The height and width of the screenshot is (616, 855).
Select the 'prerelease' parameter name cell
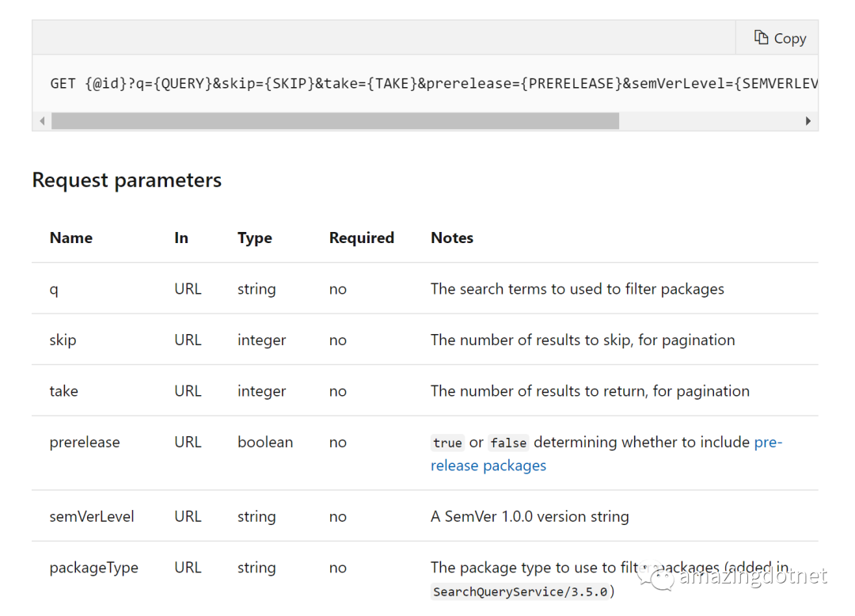click(85, 442)
